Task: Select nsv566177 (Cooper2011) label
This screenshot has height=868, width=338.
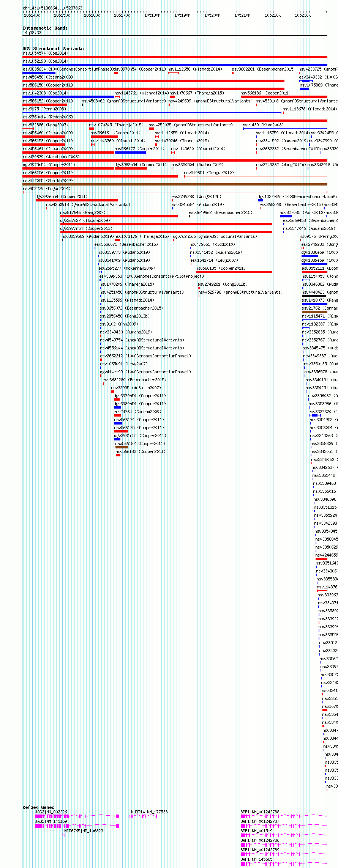Action: (x=140, y=149)
